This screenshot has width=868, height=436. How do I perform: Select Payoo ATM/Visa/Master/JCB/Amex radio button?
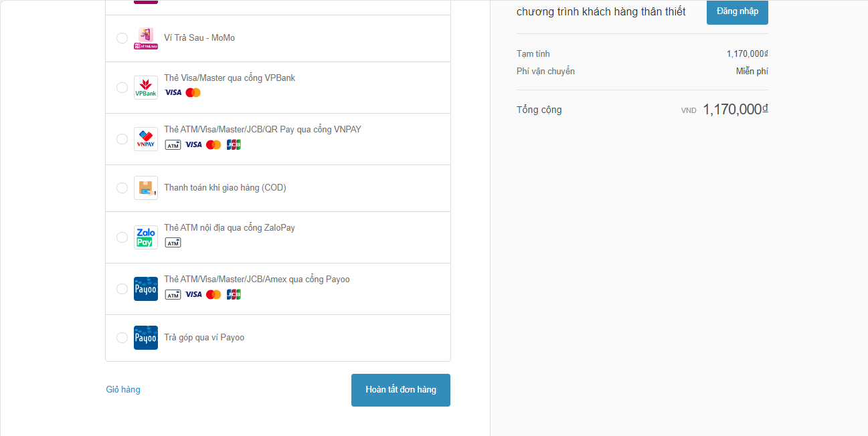(x=122, y=289)
